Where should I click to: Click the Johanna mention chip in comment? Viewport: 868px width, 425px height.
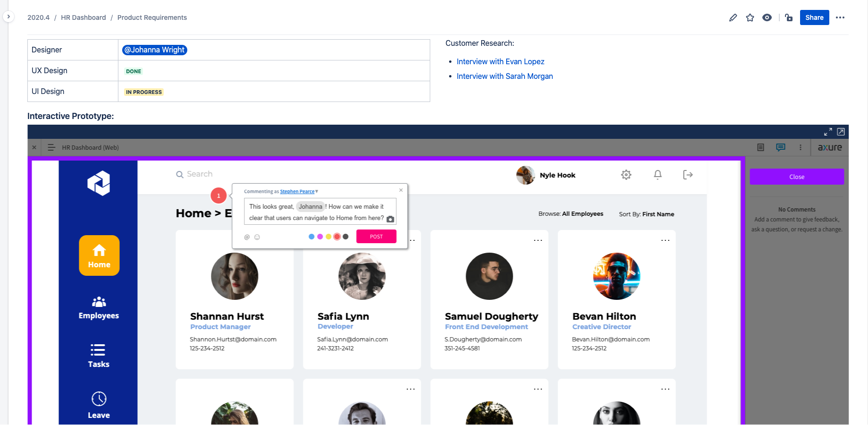click(x=310, y=206)
